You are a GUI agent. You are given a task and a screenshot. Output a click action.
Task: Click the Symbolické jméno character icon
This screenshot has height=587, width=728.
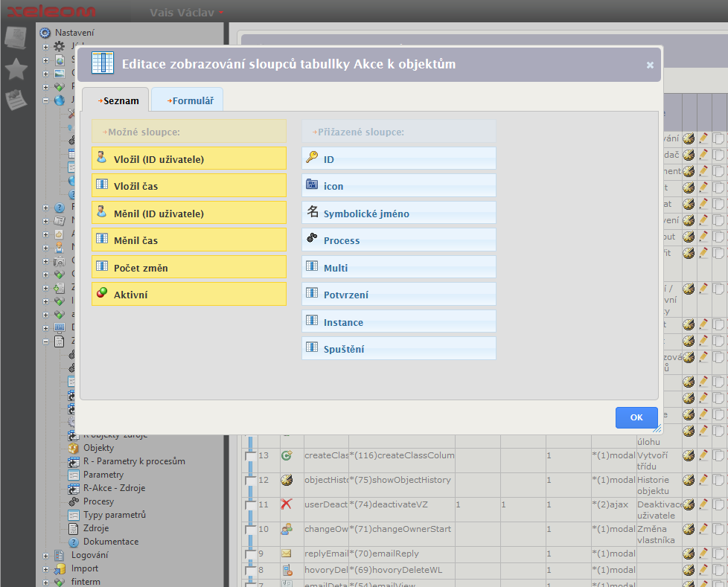tap(312, 213)
